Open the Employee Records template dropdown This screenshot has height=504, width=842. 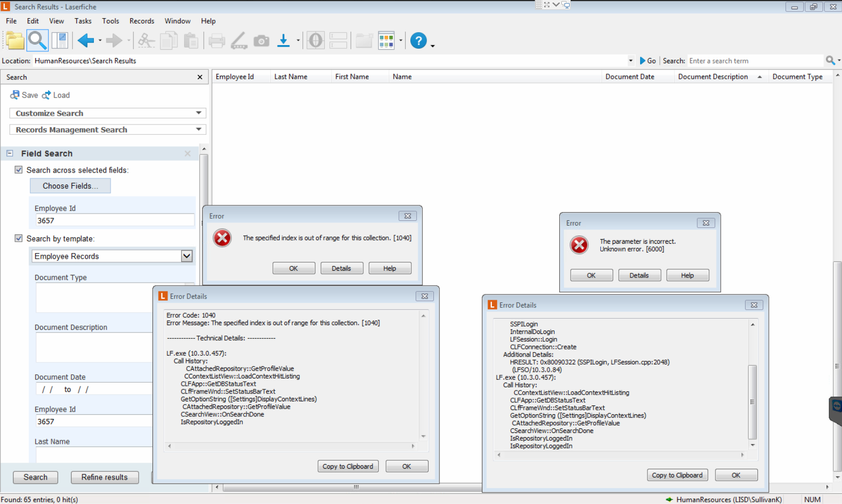point(187,256)
